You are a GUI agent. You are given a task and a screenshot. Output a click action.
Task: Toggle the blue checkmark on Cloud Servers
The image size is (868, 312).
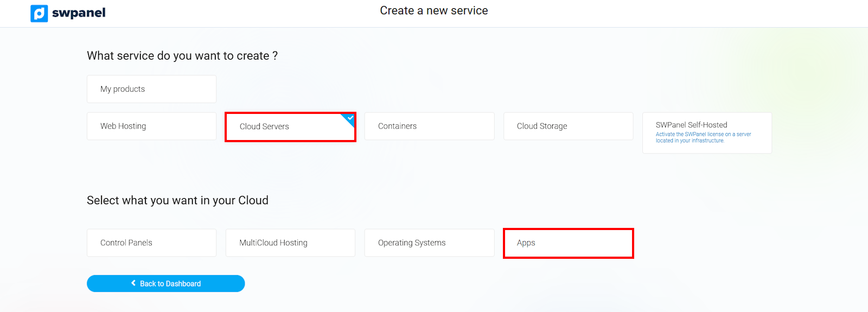[350, 118]
